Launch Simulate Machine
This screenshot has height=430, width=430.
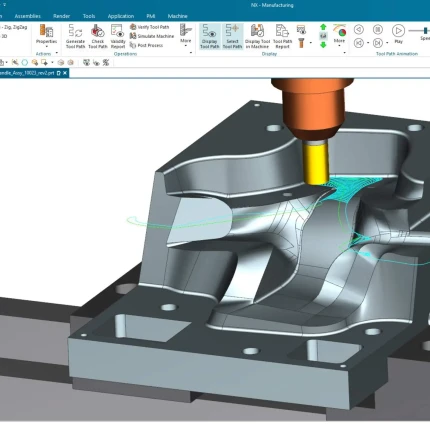(152, 36)
